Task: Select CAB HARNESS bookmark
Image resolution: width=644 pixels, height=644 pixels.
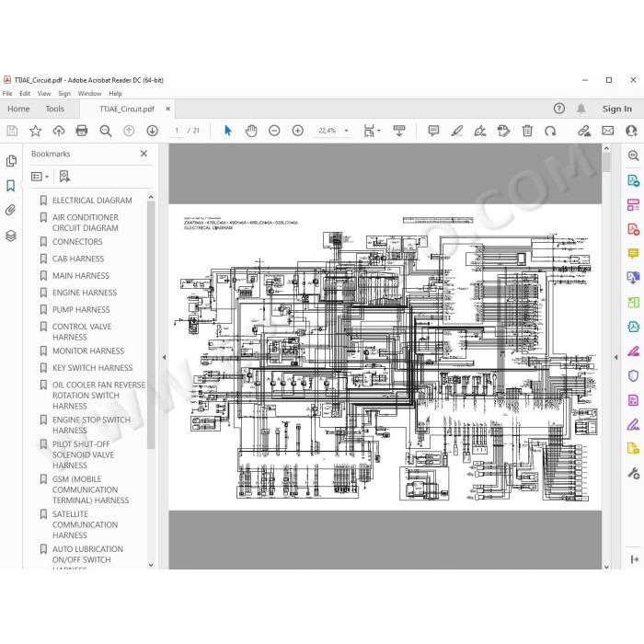Action: (x=78, y=259)
